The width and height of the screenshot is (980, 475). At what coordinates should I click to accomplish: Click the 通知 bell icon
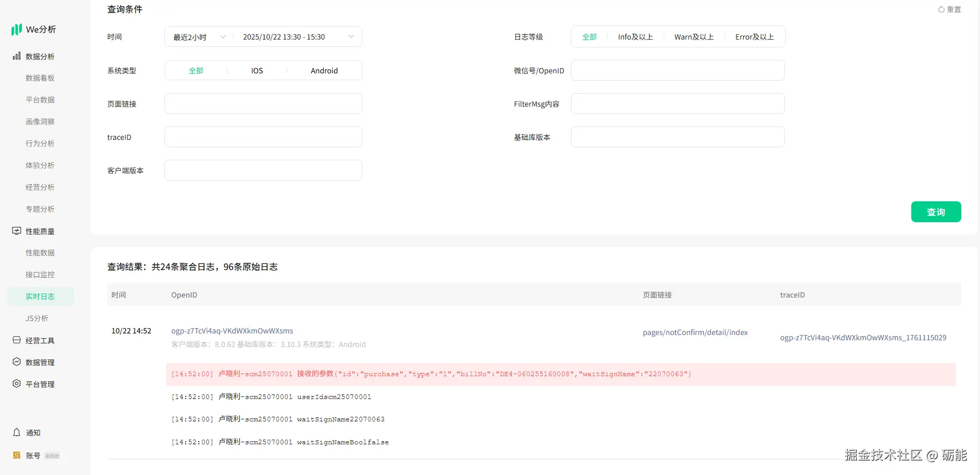tap(17, 432)
